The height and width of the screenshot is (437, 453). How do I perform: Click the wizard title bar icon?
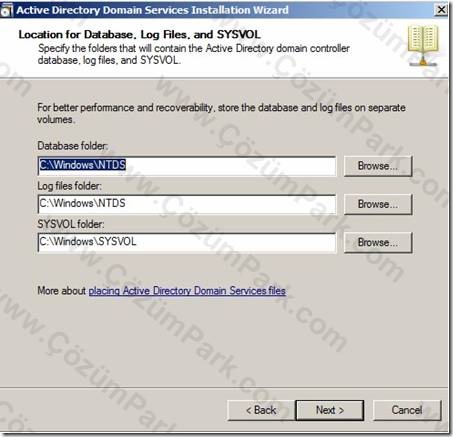(6, 10)
